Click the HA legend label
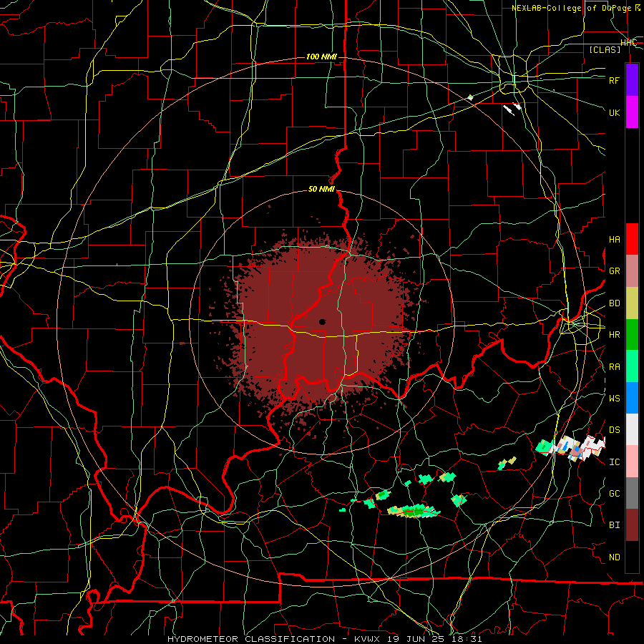 [x=615, y=240]
